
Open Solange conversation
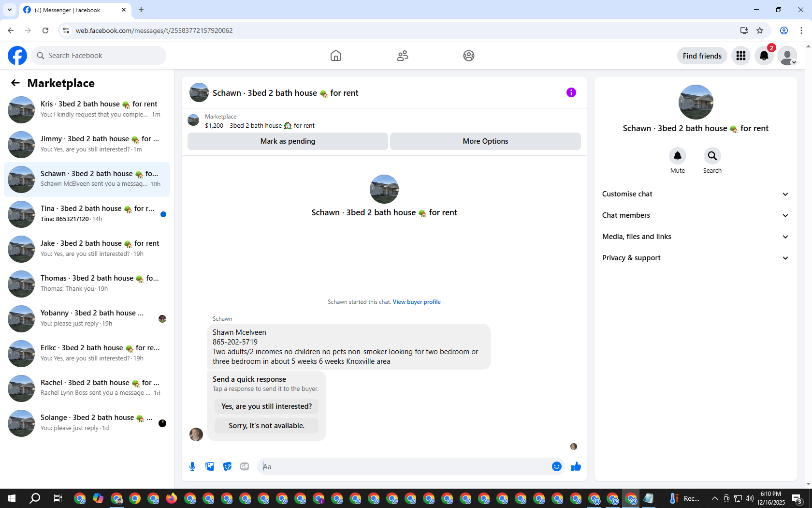(87, 423)
